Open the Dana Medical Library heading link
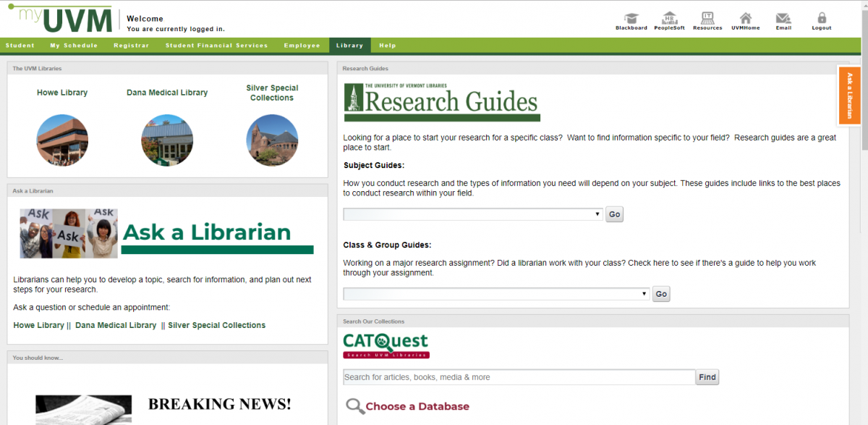 pyautogui.click(x=167, y=93)
